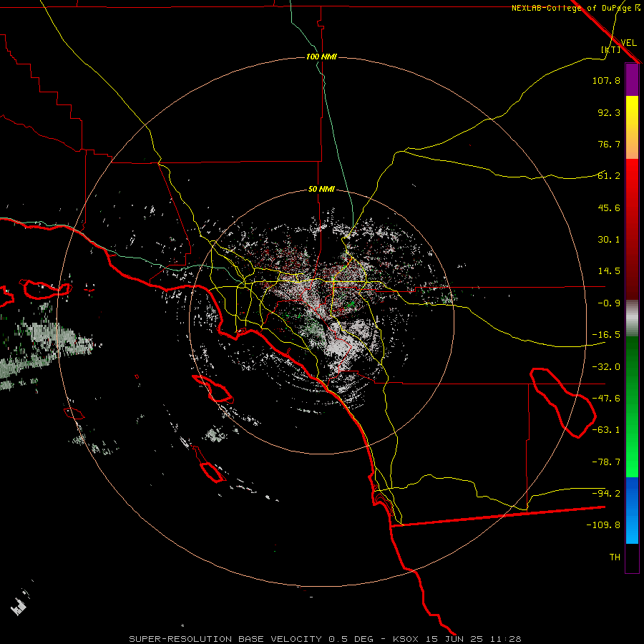
Task: Click the 50 NMI range ring label
Action: [x=321, y=190]
